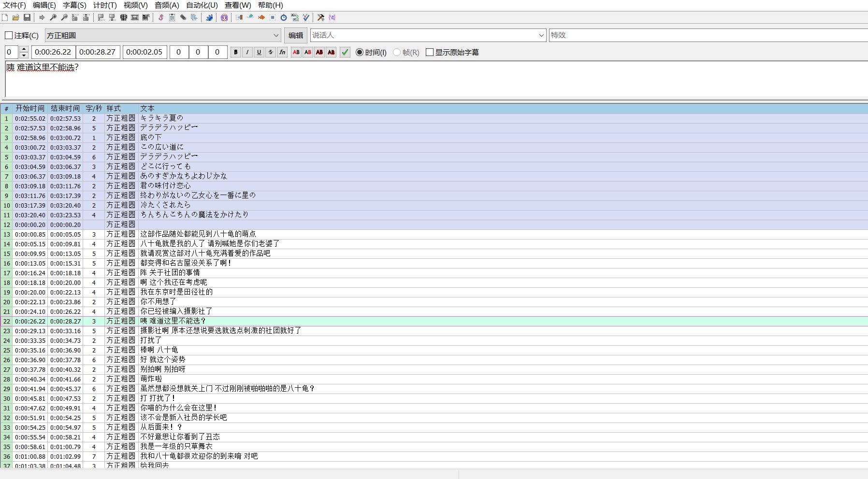Cycle tag hiding mode icon
Viewport: 868px width, 479px height.
(332, 17)
